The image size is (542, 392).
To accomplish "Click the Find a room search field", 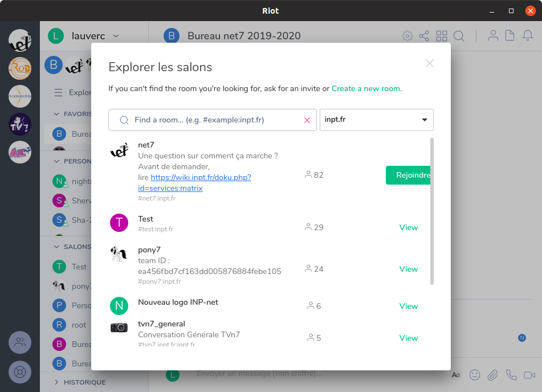I will (217, 120).
